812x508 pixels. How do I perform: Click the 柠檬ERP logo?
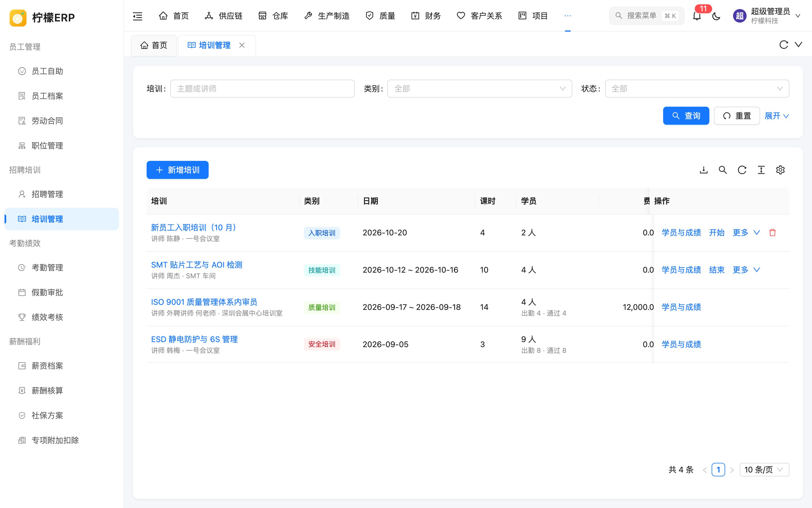(42, 17)
